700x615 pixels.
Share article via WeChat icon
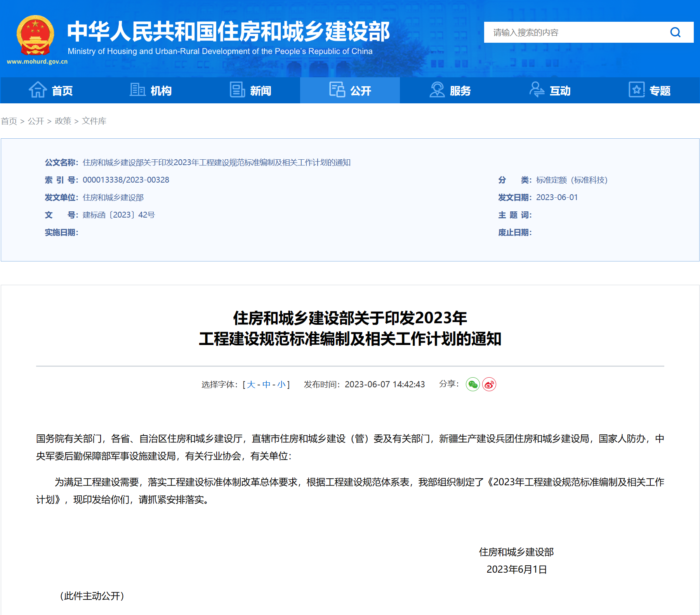[x=472, y=384]
